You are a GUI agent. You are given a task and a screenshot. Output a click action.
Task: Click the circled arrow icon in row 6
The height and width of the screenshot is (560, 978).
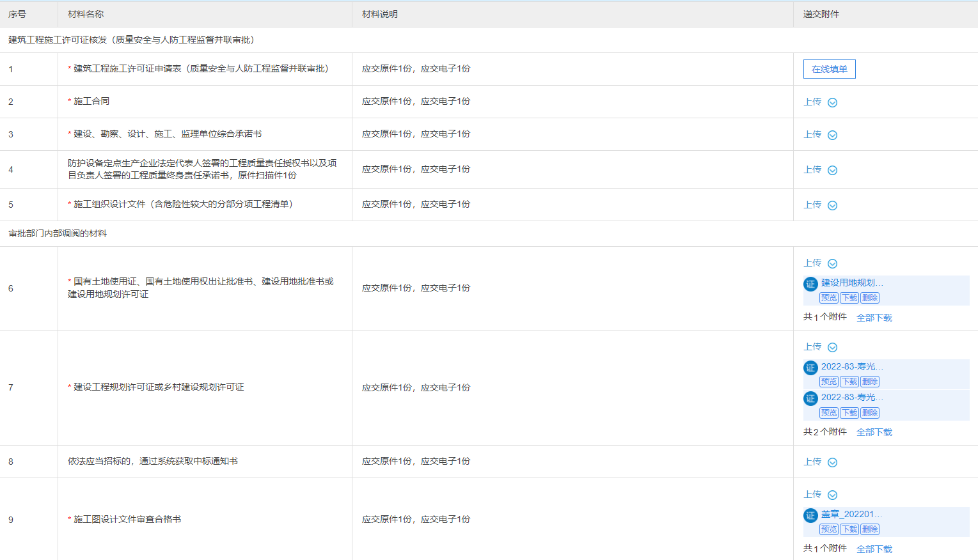pyautogui.click(x=832, y=264)
